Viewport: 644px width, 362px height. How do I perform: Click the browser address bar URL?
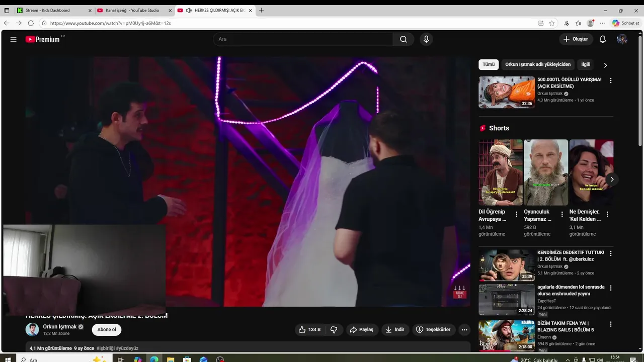pos(110,23)
